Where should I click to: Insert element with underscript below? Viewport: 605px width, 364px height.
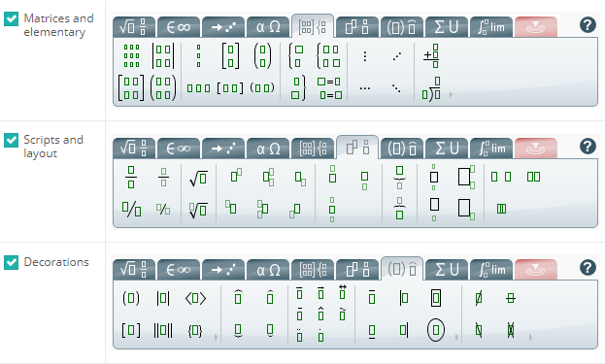(x=364, y=181)
